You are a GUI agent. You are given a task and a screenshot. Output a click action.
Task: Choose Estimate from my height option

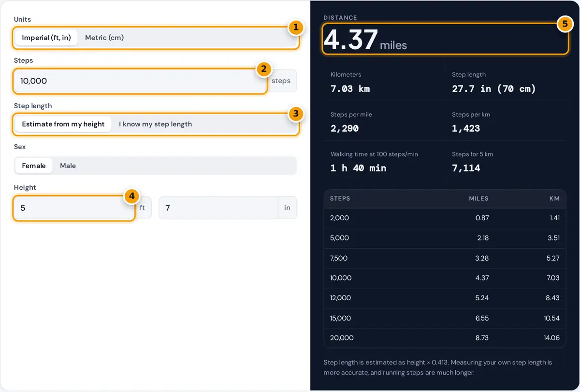[63, 124]
